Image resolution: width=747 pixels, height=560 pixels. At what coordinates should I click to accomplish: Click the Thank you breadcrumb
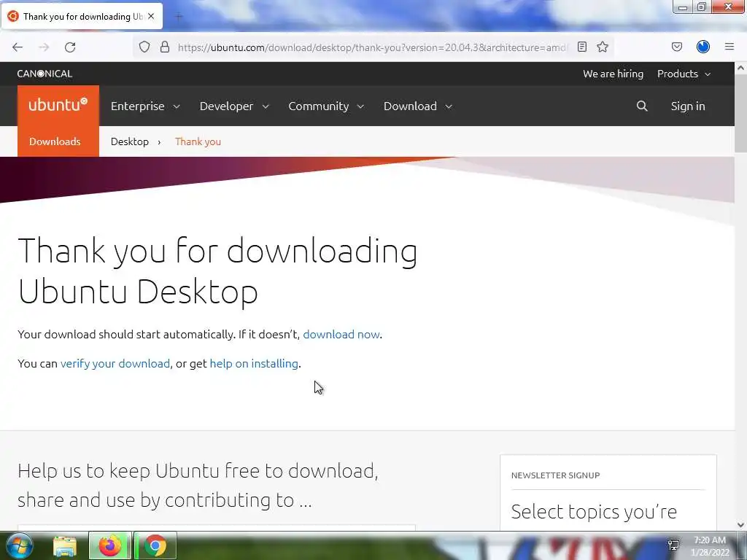[x=198, y=141]
